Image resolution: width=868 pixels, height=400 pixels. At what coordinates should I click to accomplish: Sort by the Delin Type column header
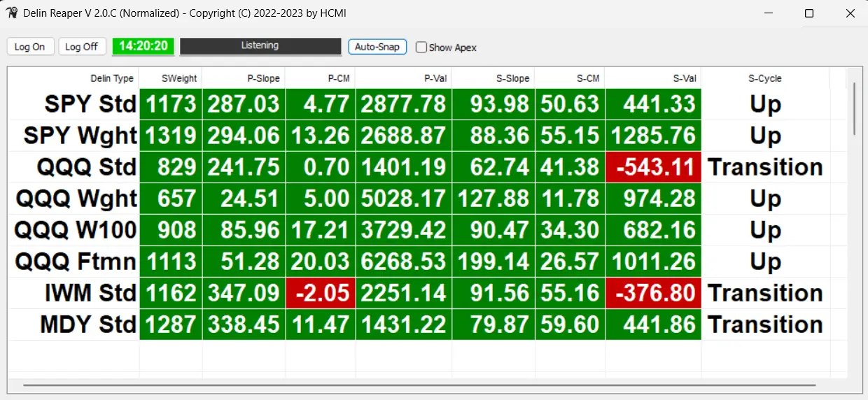(111, 78)
